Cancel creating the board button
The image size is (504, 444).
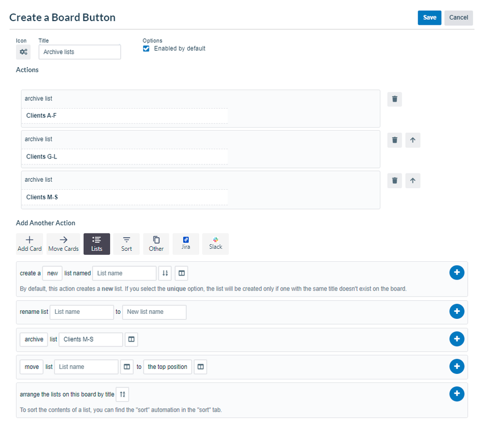pos(458,17)
